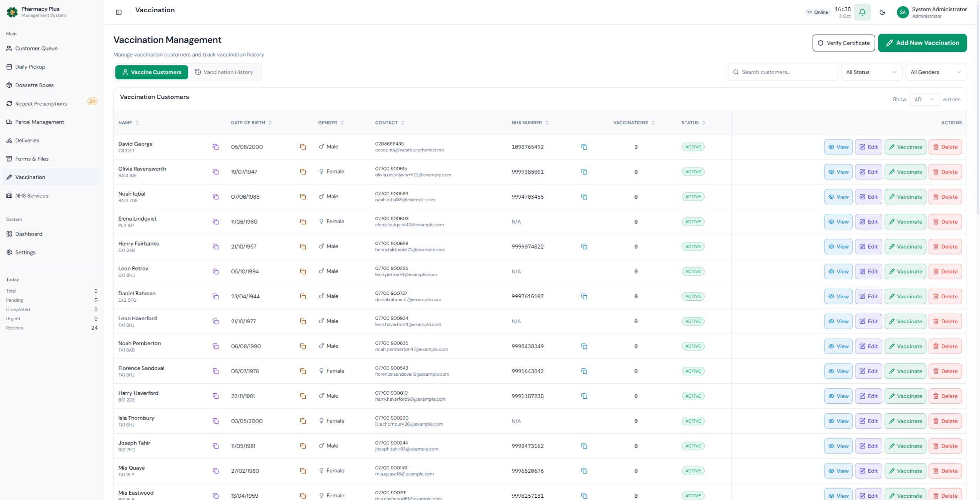The height and width of the screenshot is (500, 980).
Task: Copy David George's name
Action: coord(216,147)
